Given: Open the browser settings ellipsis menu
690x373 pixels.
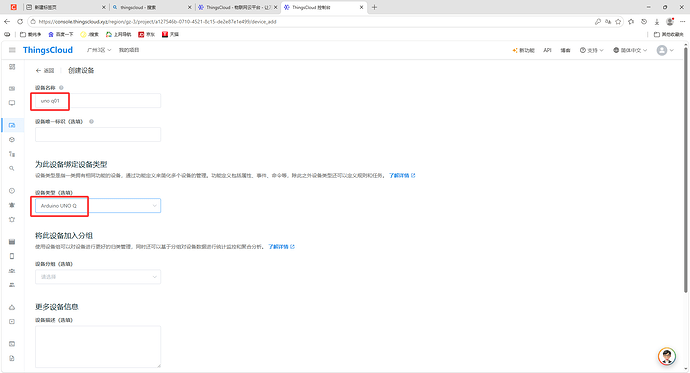Looking at the screenshot, I should pos(683,22).
